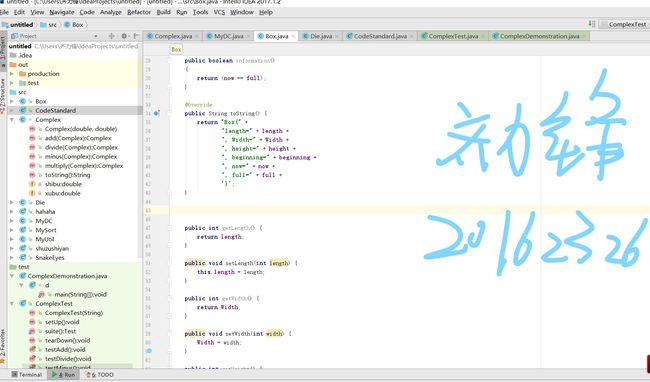Click the override gutter icon beside toString line
This screenshot has height=382, width=650.
click(x=157, y=113)
